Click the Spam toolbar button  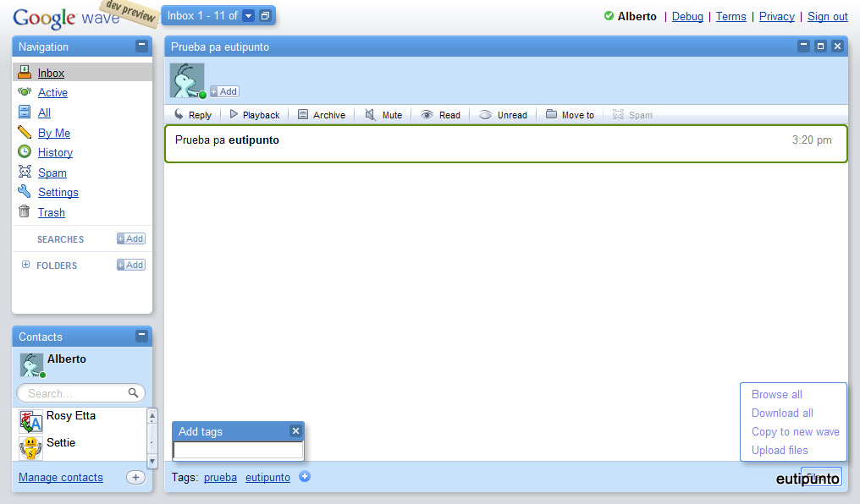click(632, 115)
